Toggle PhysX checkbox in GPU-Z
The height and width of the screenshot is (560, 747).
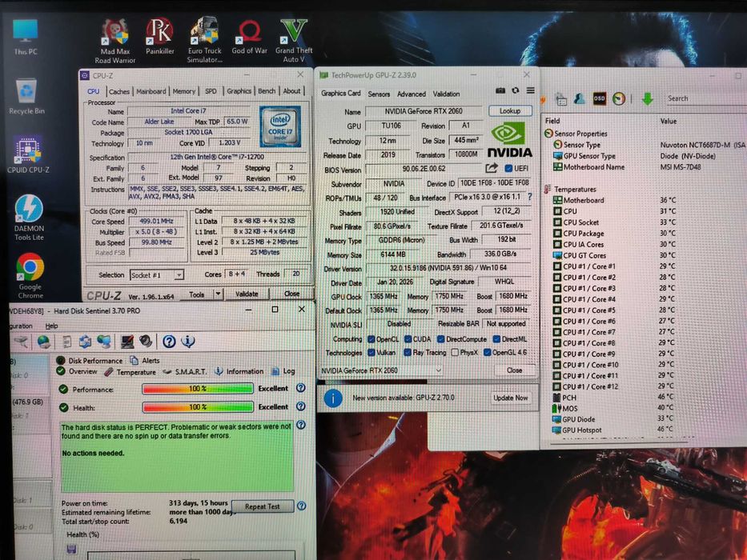coord(455,352)
